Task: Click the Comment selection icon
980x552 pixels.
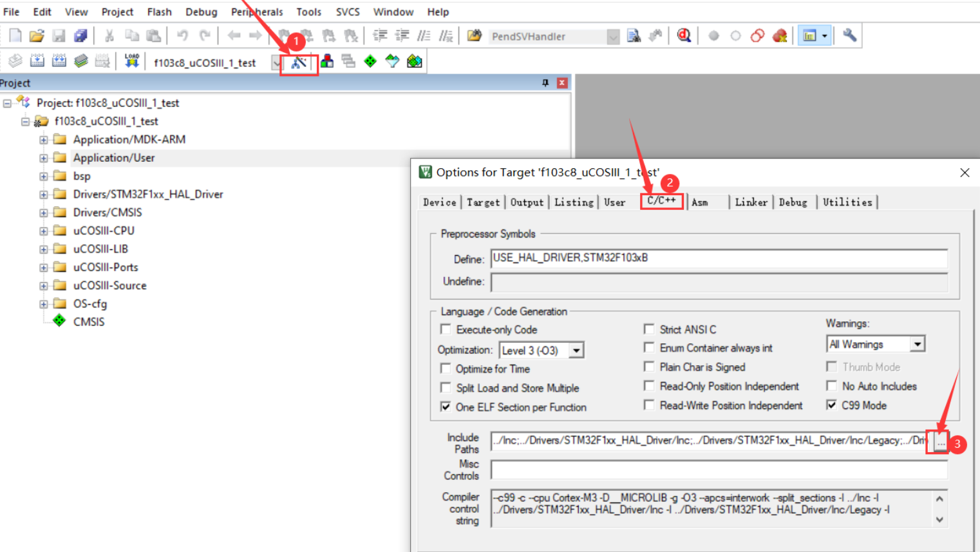Action: coord(424,36)
